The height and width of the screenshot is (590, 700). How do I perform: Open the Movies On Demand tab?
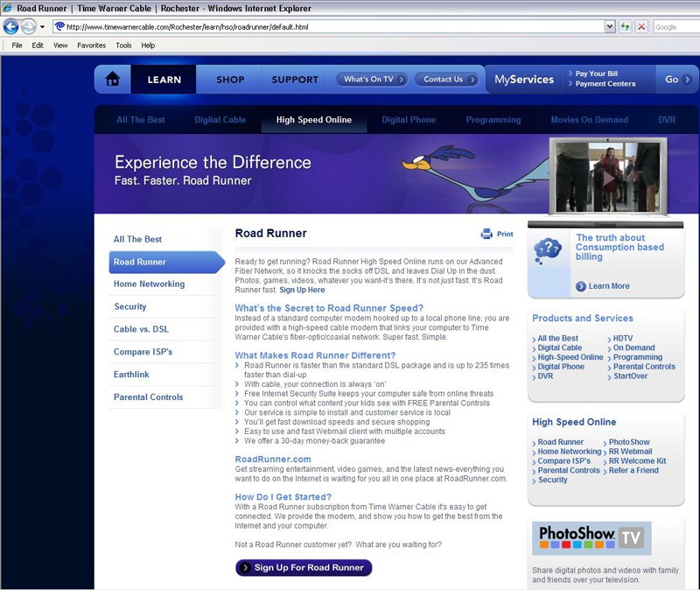click(x=589, y=120)
